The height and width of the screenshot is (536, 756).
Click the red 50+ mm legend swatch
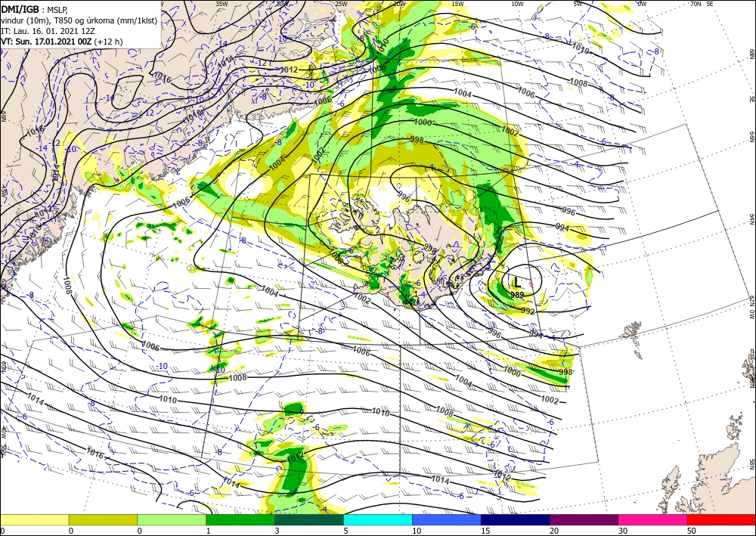click(721, 519)
